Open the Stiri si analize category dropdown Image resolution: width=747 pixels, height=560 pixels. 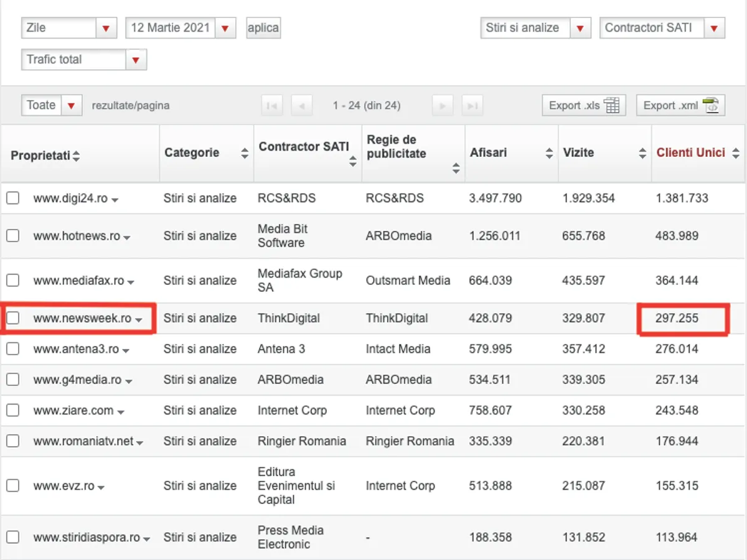(580, 28)
